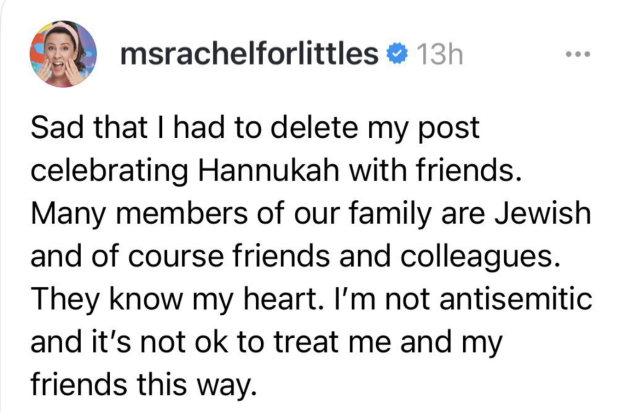Click the line 'celebrating Hannukah with friends.'
Viewport: 620px width, 412px height.
(276, 172)
